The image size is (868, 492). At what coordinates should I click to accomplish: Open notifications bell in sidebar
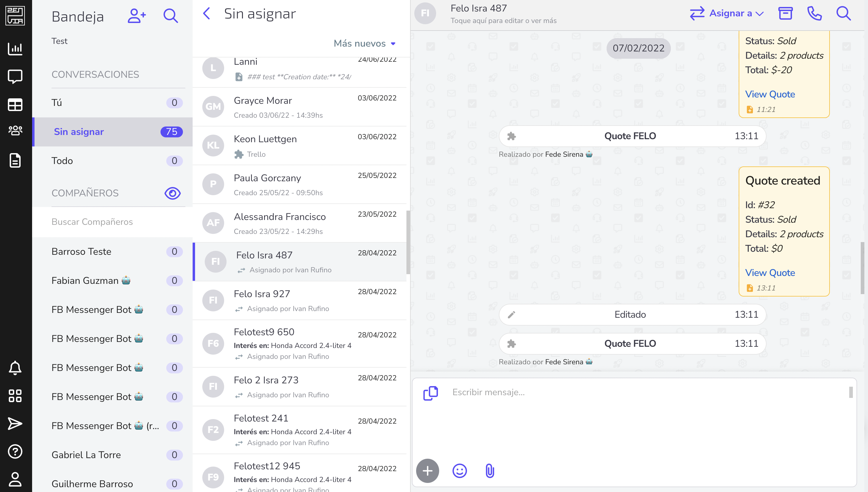pyautogui.click(x=15, y=368)
